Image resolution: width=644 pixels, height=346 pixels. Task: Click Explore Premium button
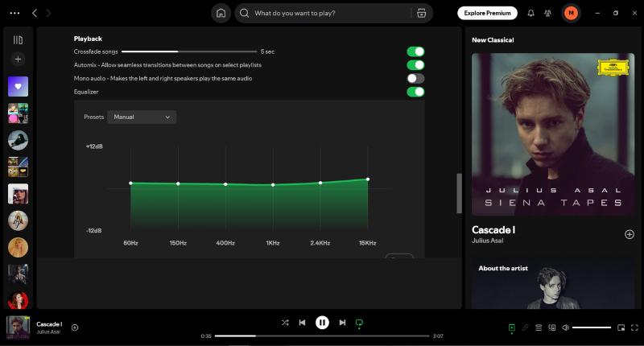pyautogui.click(x=487, y=13)
